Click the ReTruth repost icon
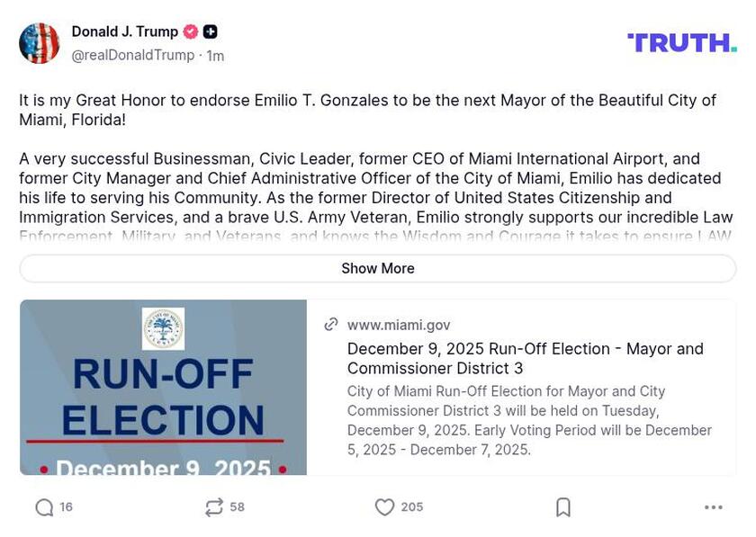Screen dimensions: 756x537 click(212, 507)
